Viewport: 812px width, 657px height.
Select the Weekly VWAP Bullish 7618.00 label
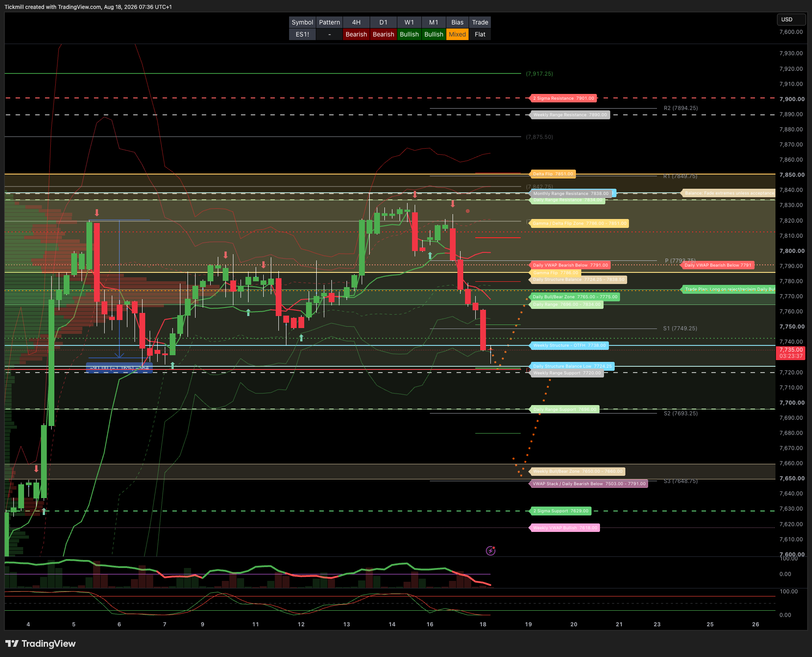point(565,528)
